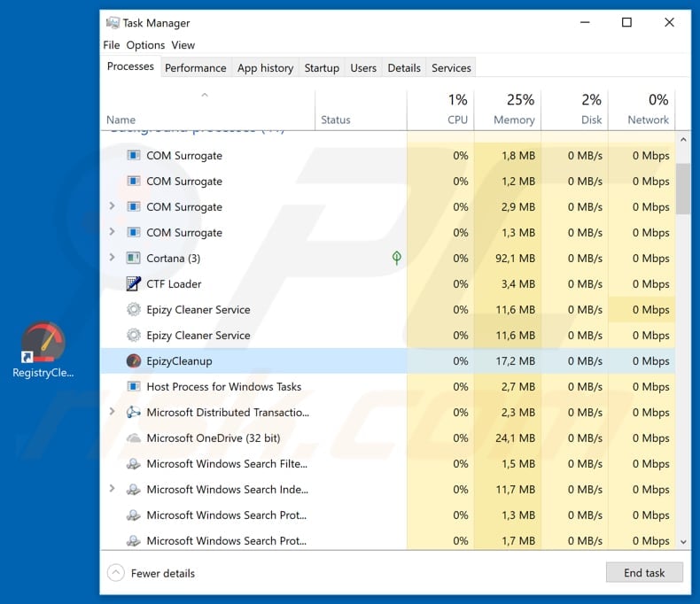Click the Cortana process icon
Screen dimensions: 700x604
coord(134,259)
